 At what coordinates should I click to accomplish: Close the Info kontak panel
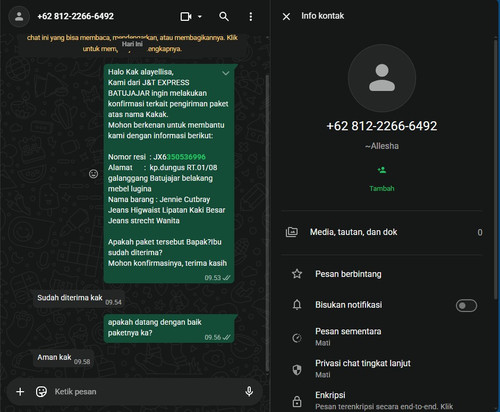[x=286, y=16]
